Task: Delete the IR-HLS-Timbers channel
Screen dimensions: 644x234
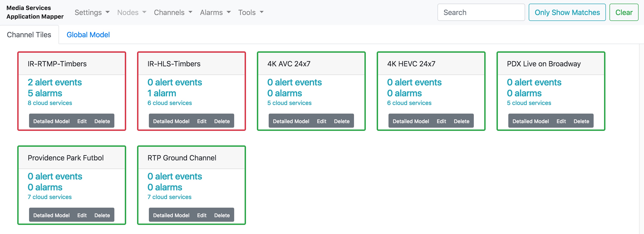Action: click(222, 121)
